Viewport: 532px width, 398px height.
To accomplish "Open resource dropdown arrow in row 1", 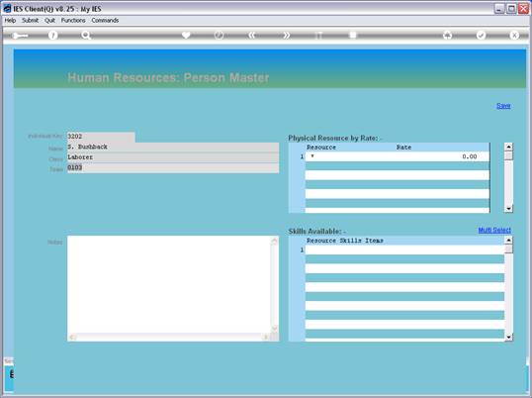I will point(312,156).
